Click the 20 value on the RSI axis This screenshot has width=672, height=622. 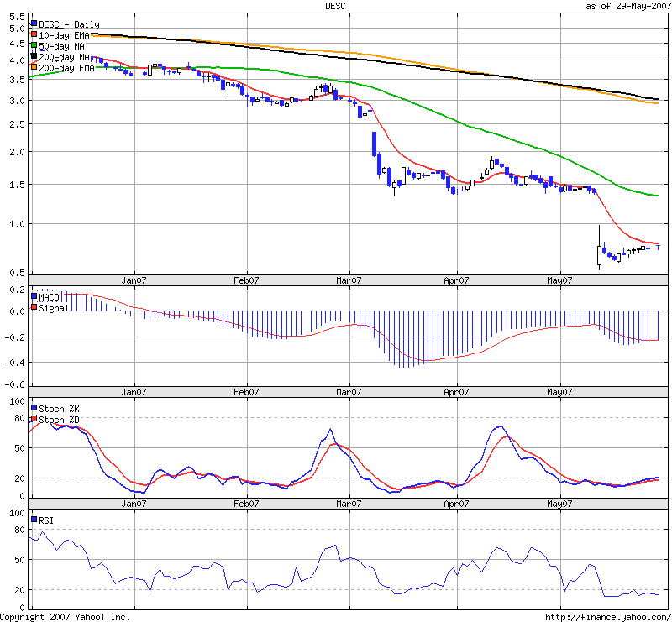tap(19, 590)
